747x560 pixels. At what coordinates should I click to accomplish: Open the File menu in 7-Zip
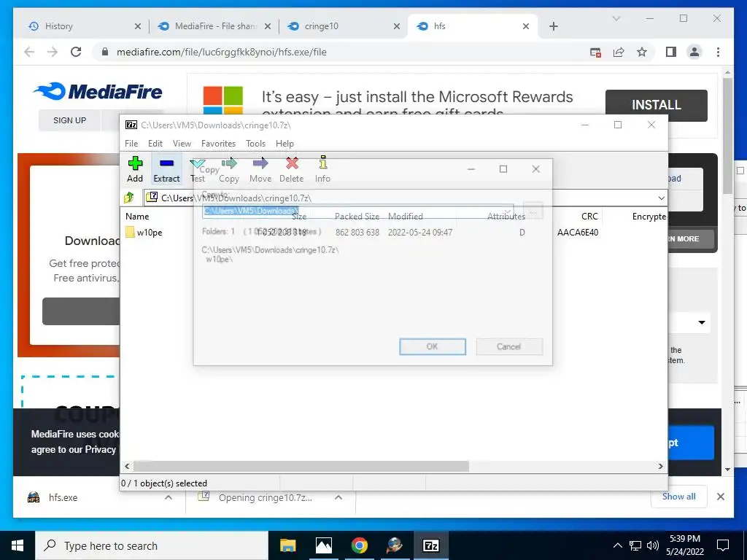pos(131,144)
